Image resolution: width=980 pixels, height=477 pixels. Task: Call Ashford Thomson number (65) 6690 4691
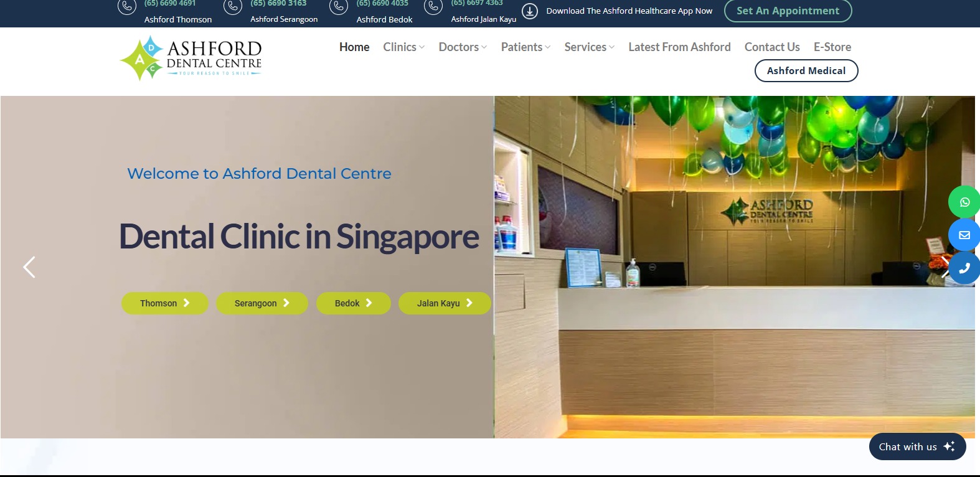pyautogui.click(x=170, y=3)
